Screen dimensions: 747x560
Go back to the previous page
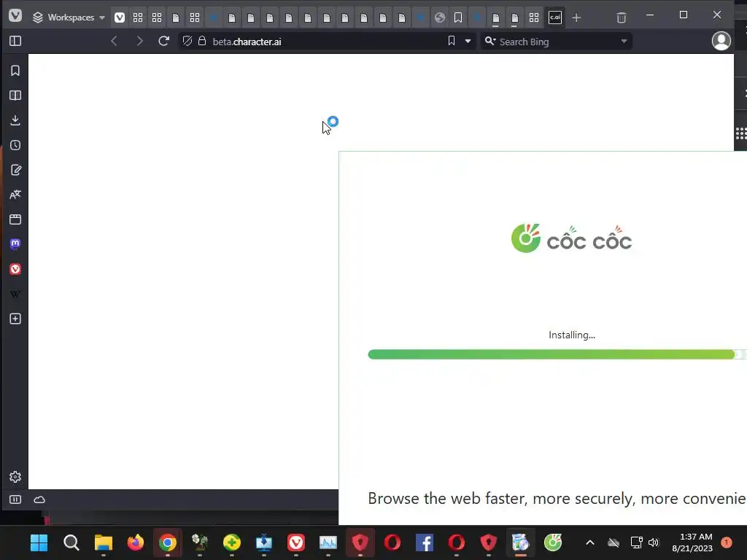[x=114, y=41]
